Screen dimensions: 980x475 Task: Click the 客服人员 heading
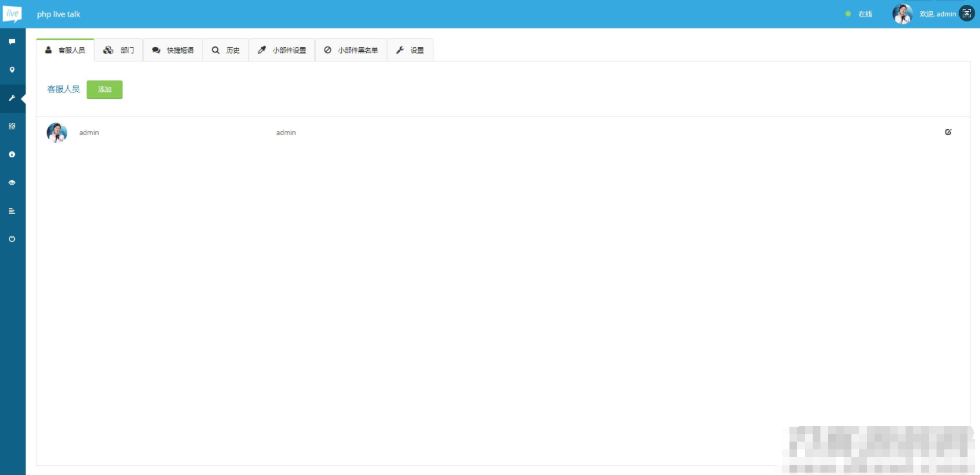click(64, 89)
